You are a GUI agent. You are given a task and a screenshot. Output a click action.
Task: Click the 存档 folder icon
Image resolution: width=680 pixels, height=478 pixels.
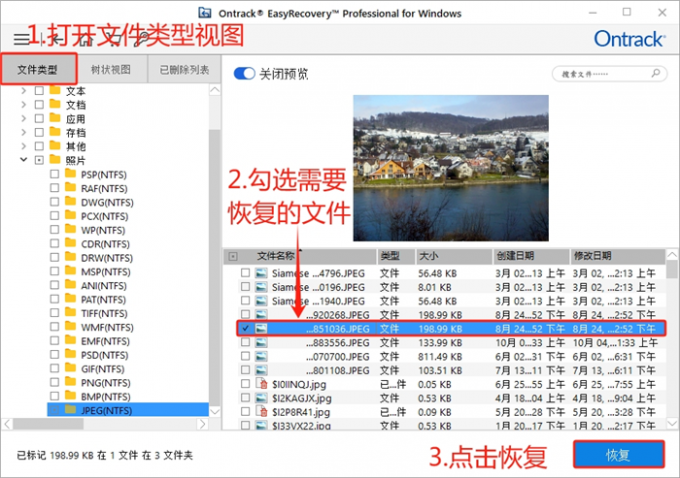(x=55, y=132)
